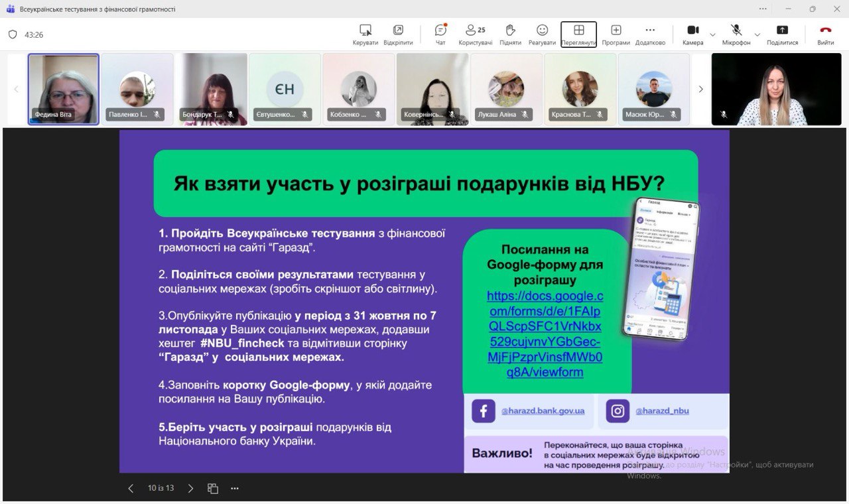Open the Програми apps menu
The image size is (849, 504).
click(x=616, y=34)
